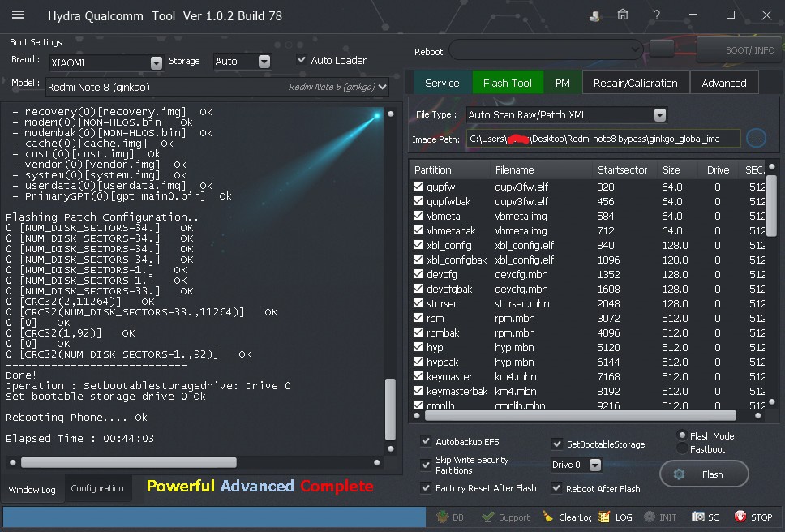Uncheck the devcfg partition checkbox

pyautogui.click(x=418, y=274)
